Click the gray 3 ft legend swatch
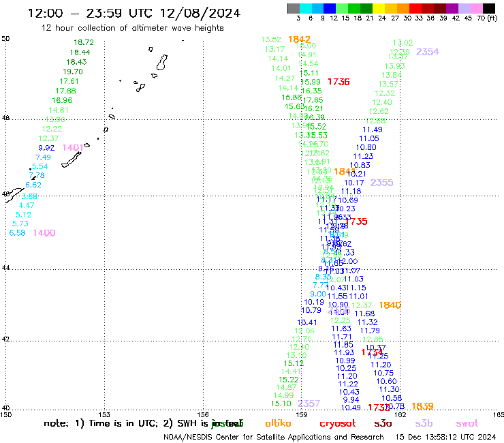 tap(294, 8)
